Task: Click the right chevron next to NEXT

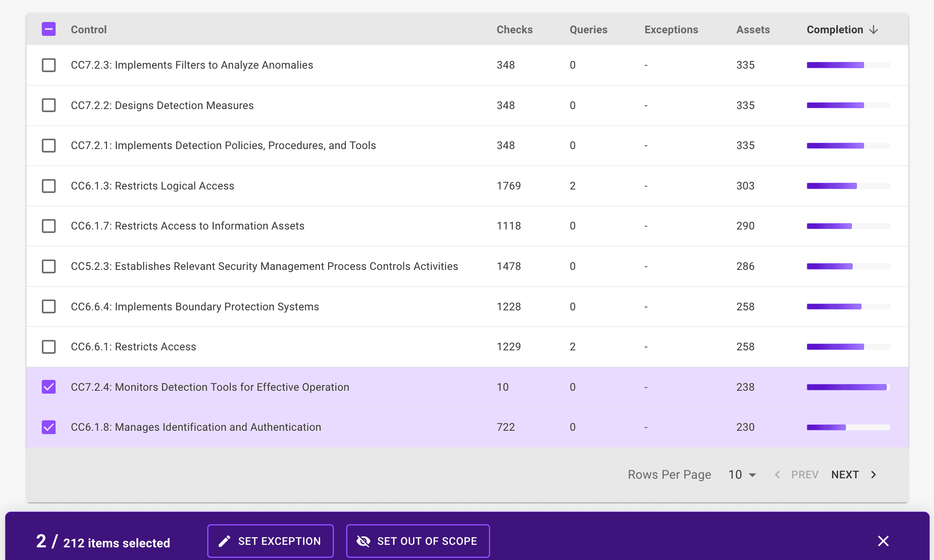Action: click(873, 475)
